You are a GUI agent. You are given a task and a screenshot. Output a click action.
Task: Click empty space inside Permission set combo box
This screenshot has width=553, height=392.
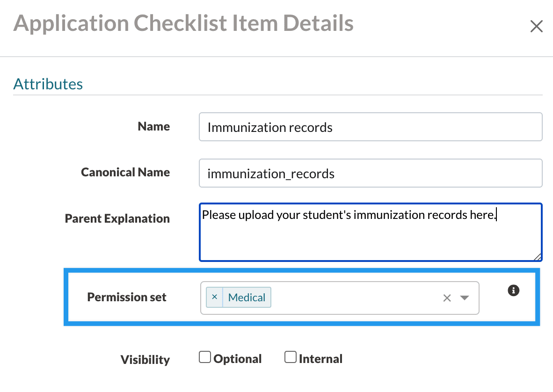click(356, 298)
